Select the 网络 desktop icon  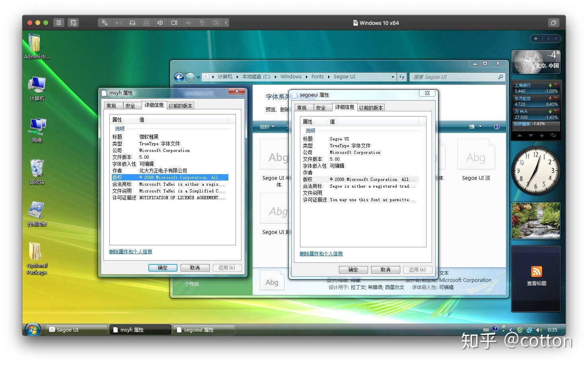tap(37, 130)
